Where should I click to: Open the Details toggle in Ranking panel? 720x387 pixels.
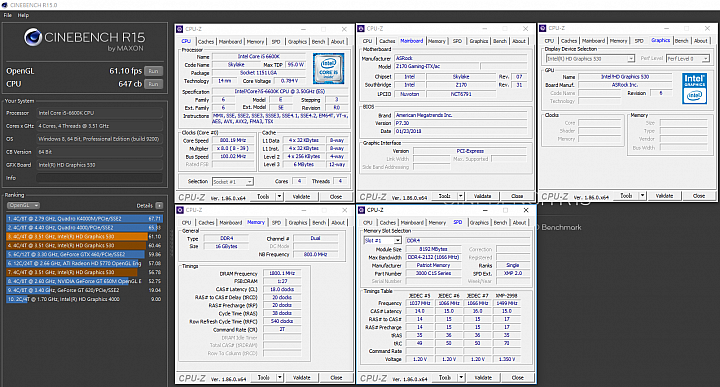tap(159, 206)
